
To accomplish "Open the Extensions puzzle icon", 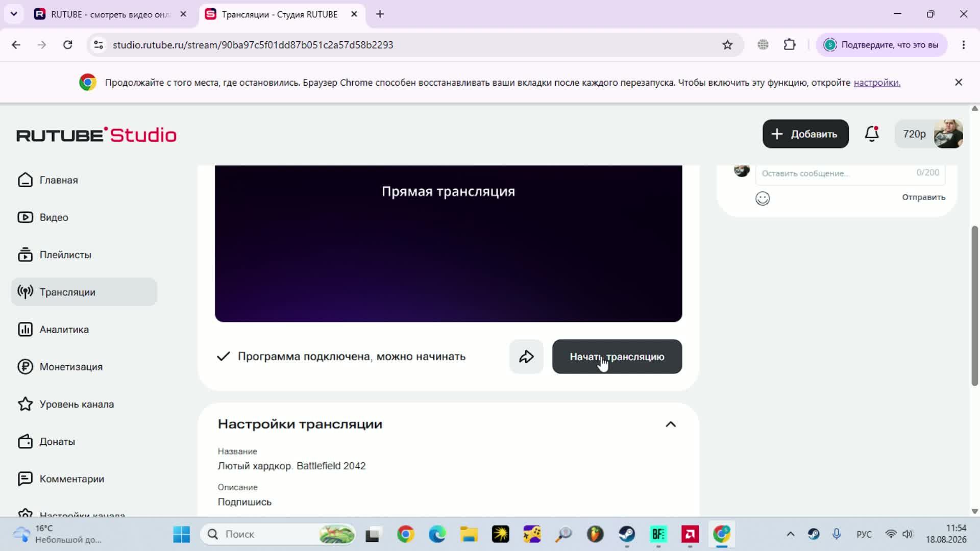I will (790, 45).
